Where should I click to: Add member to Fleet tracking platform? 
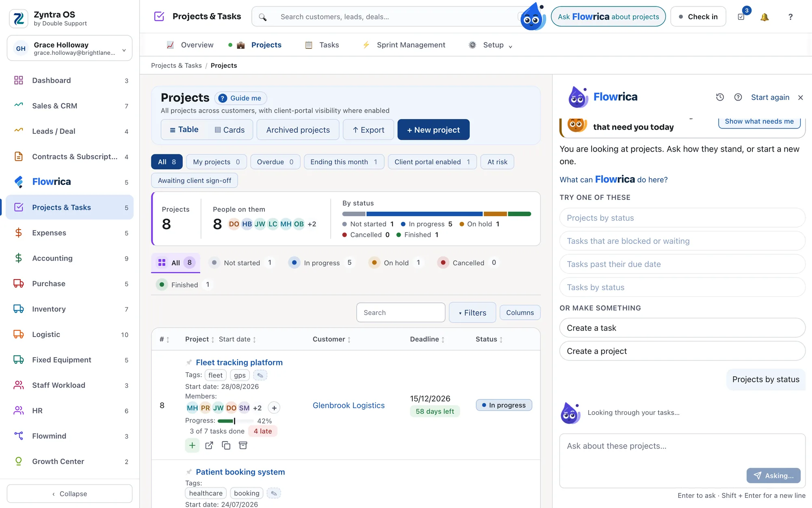pos(274,408)
